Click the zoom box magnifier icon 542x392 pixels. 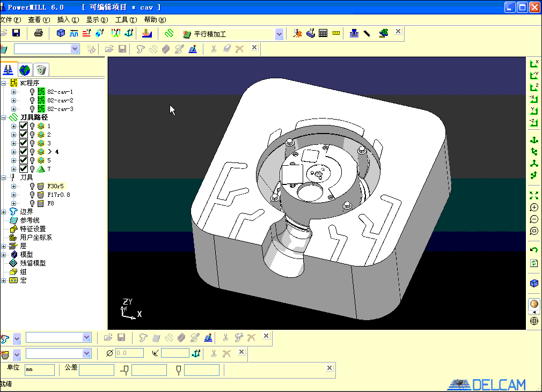click(x=534, y=231)
